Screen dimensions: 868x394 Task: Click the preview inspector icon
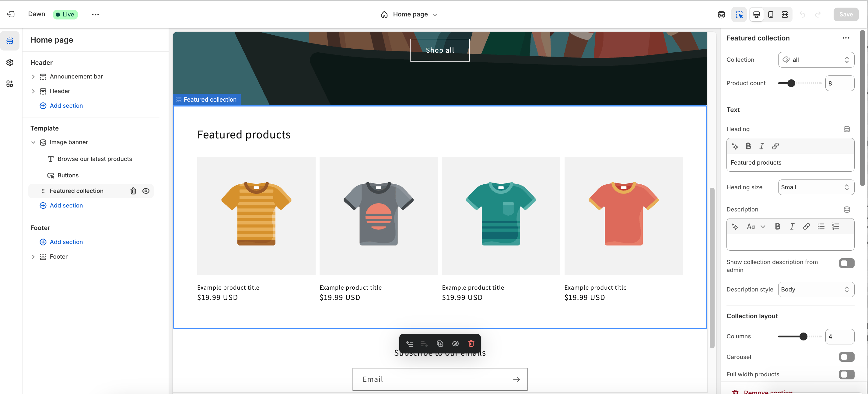pyautogui.click(x=739, y=14)
